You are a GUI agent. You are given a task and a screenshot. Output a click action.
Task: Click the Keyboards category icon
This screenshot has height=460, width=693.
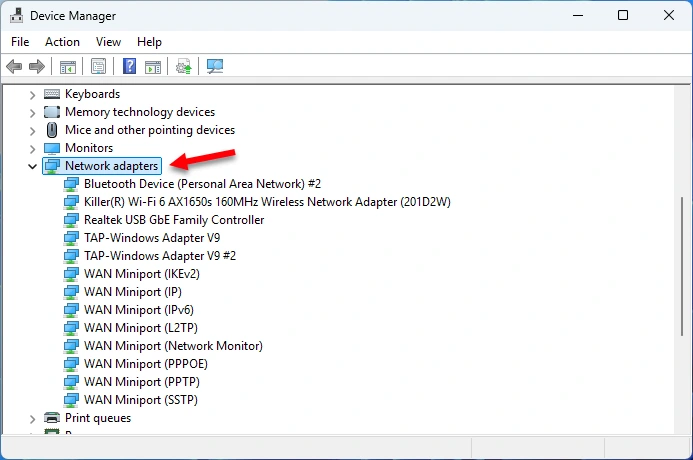[x=52, y=94]
